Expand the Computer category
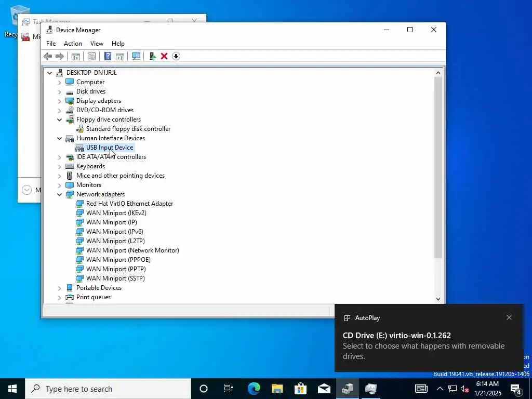The height and width of the screenshot is (399, 532). click(x=59, y=83)
